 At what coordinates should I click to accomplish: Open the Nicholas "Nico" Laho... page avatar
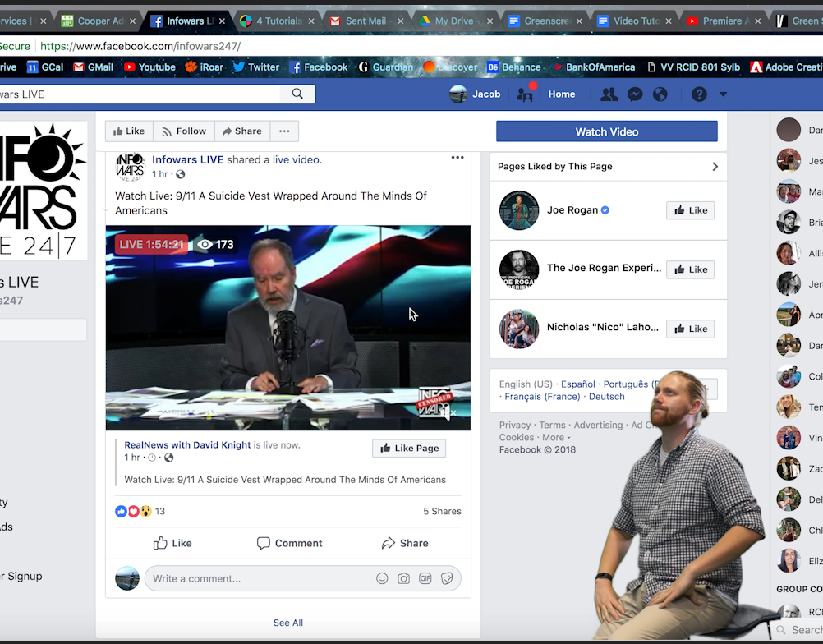pyautogui.click(x=519, y=329)
